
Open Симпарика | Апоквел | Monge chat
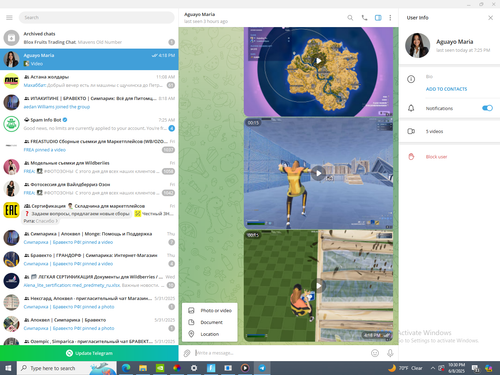pos(89,238)
